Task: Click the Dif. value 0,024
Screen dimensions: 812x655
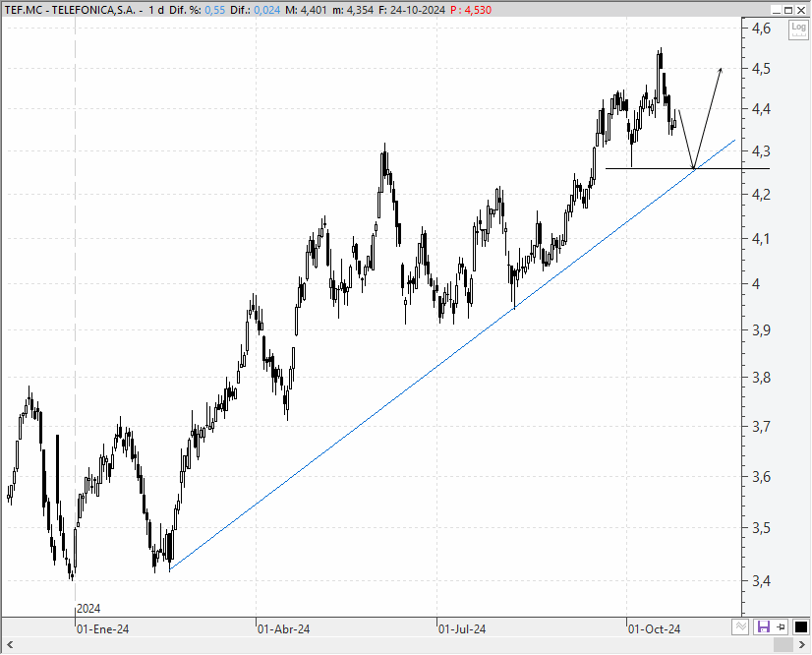Action: coord(266,10)
